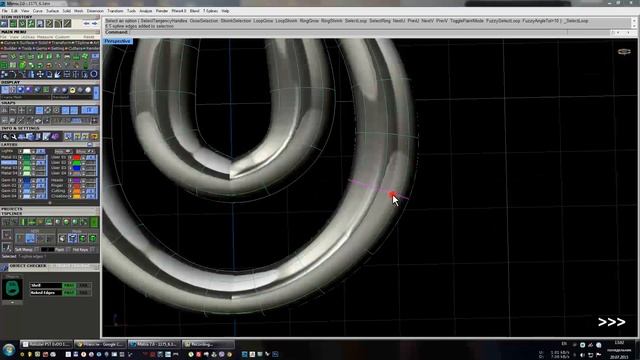
Task: Click the ShrinkSelection command option
Action: pos(236,21)
